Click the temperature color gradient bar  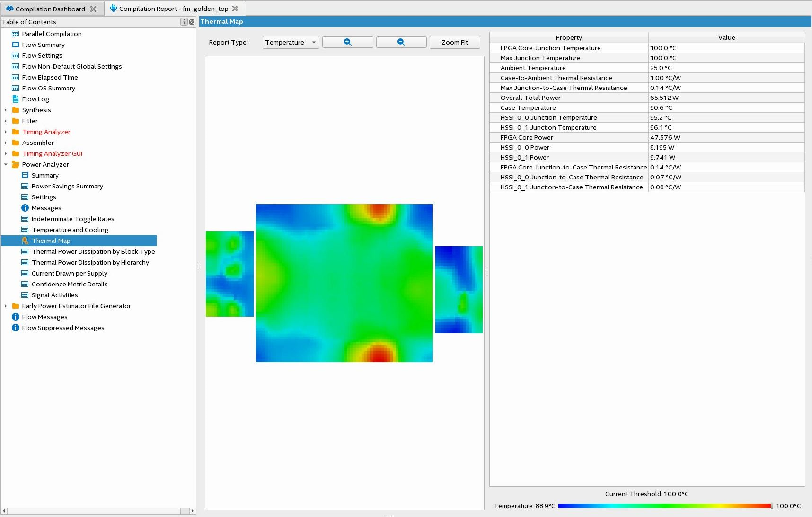[664, 506]
